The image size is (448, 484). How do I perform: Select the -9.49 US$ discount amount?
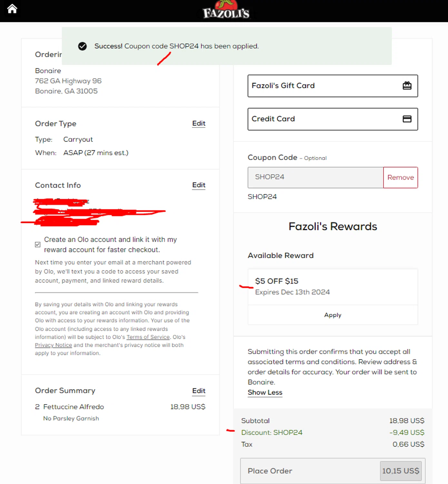pos(407,432)
